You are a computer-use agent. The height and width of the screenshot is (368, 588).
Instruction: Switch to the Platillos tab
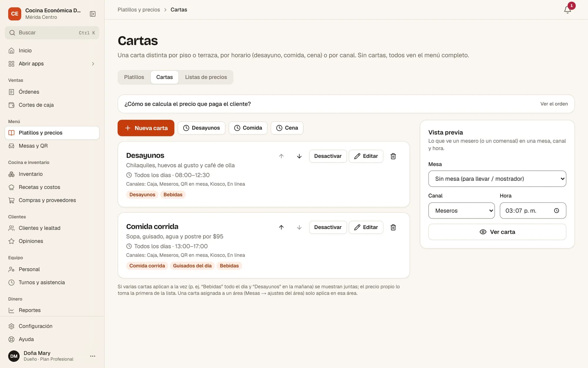click(x=134, y=77)
